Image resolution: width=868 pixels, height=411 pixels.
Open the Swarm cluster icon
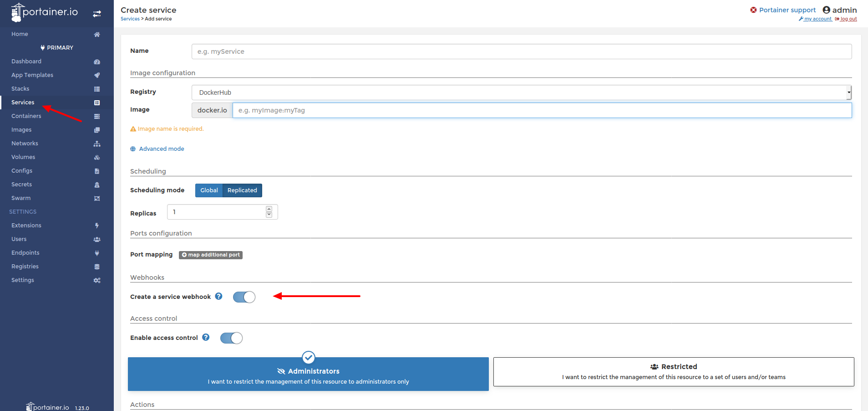point(96,198)
